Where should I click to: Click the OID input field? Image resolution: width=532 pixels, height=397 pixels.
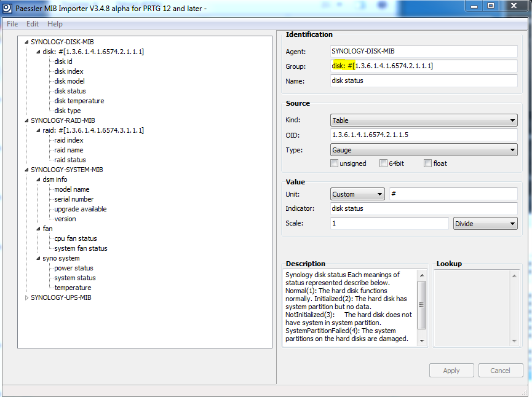click(x=424, y=135)
